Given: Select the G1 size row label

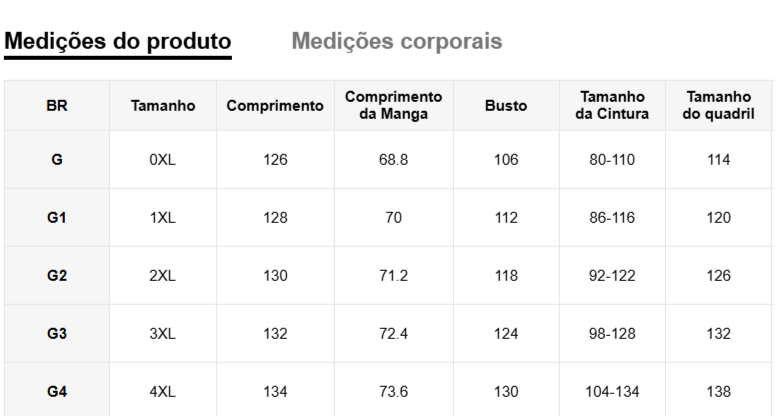Looking at the screenshot, I should click(x=57, y=218).
